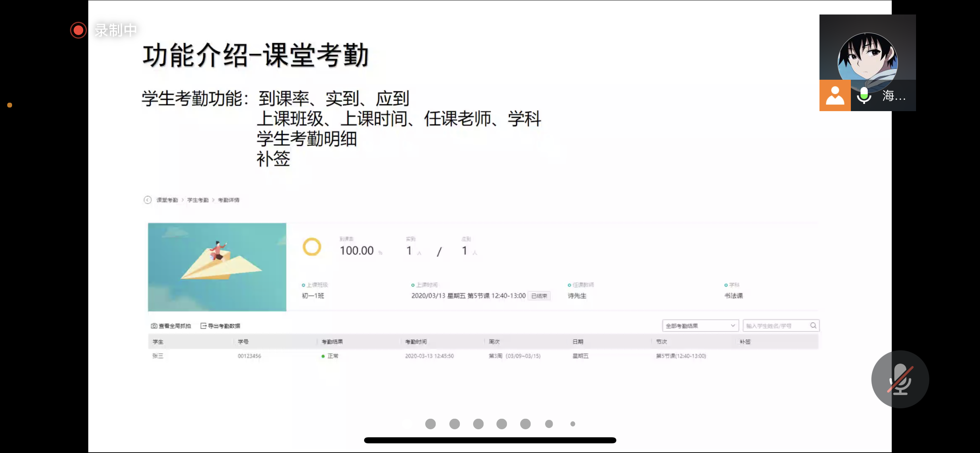Click the green speaker microphone icon
Image resolution: width=980 pixels, height=453 pixels.
864,96
